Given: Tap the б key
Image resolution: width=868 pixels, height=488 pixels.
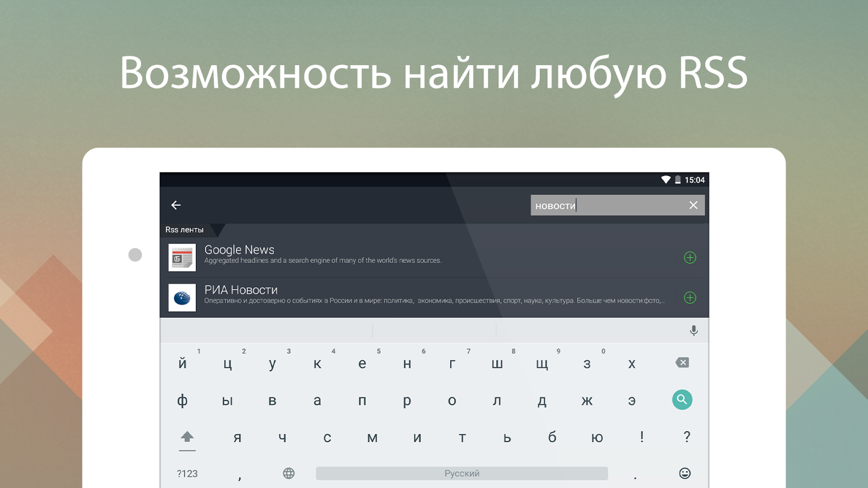Looking at the screenshot, I should (x=552, y=437).
